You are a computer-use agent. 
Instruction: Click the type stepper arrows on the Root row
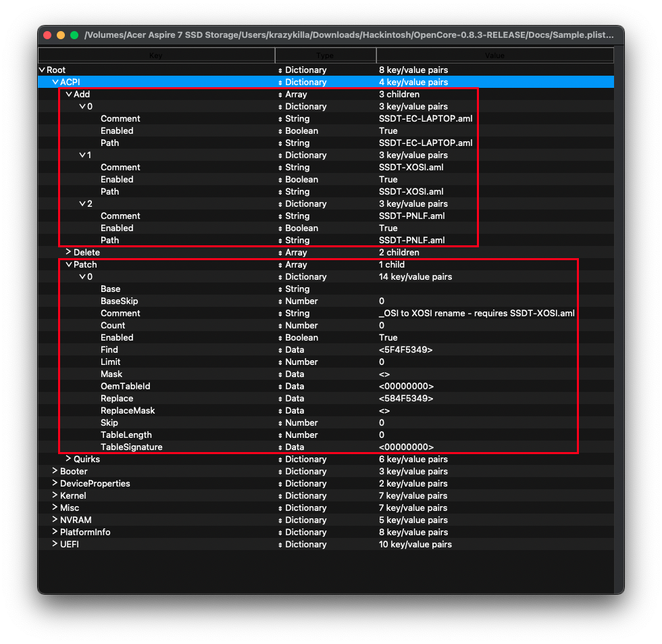[280, 70]
